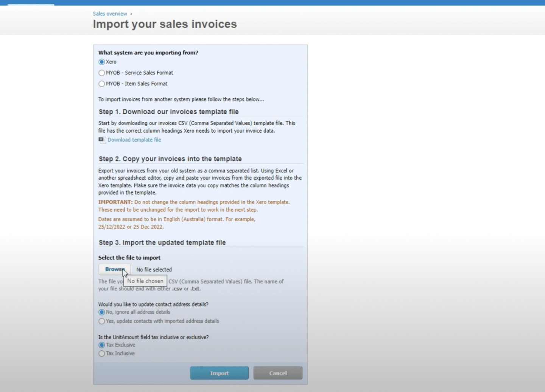Click Browse to choose a file
Viewport: 545px width, 392px height.
(x=114, y=269)
